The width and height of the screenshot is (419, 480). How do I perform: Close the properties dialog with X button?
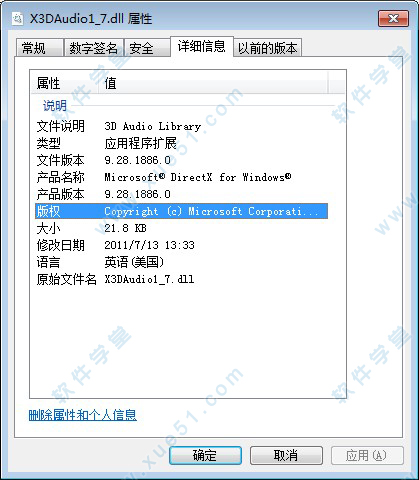[x=393, y=18]
